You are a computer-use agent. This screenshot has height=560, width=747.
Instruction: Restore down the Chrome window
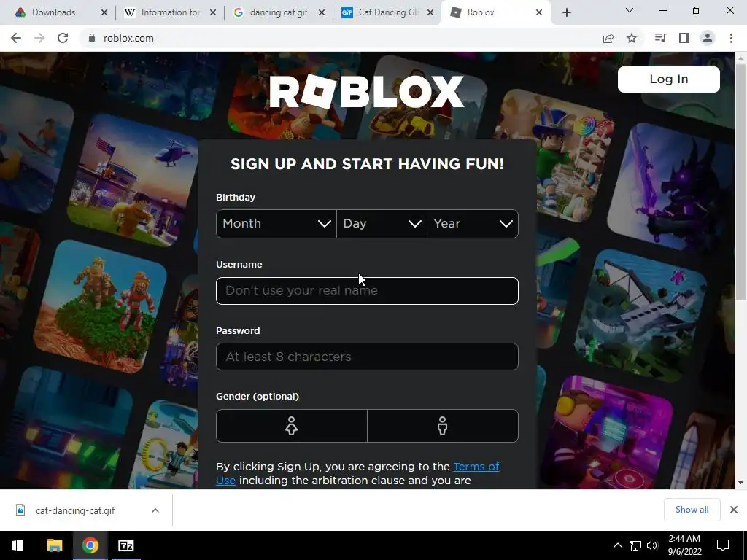(x=697, y=10)
